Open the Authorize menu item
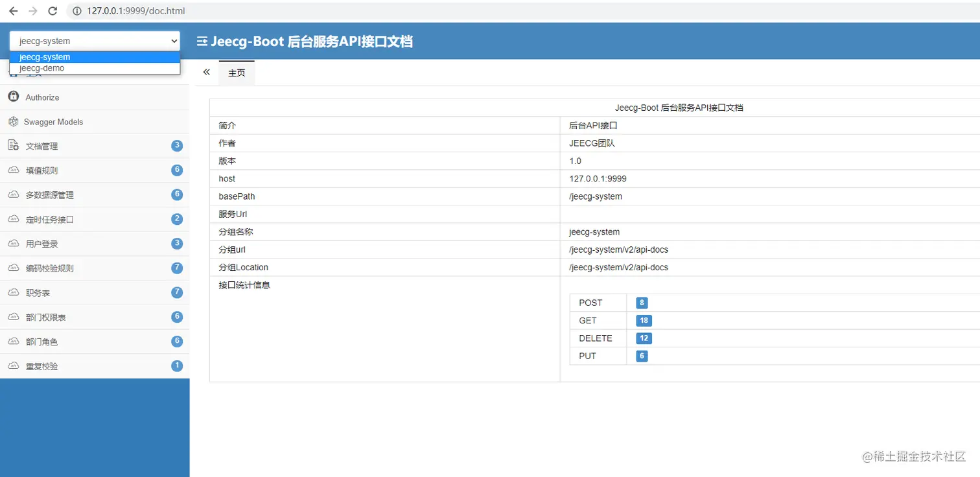The height and width of the screenshot is (477, 980). (95, 97)
